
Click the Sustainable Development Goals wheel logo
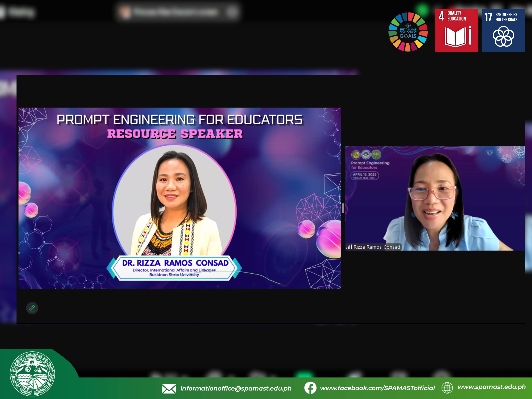pos(408,32)
